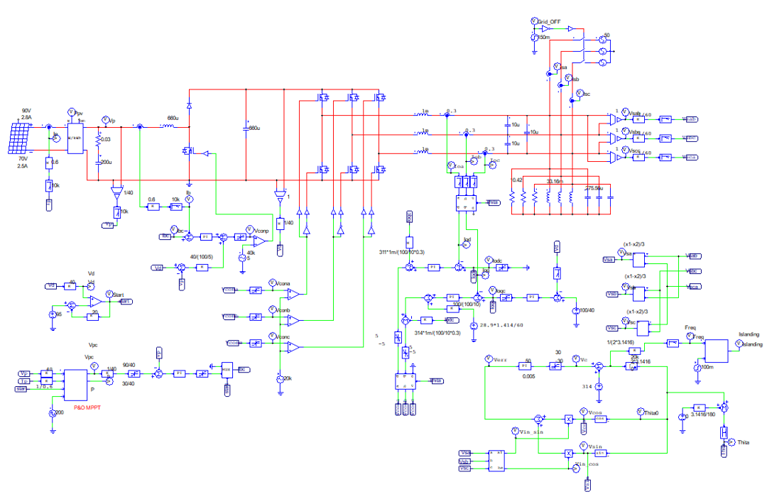This screenshot has height=499, width=767.
Task: Click the 70V panel label
Action: (23, 159)
